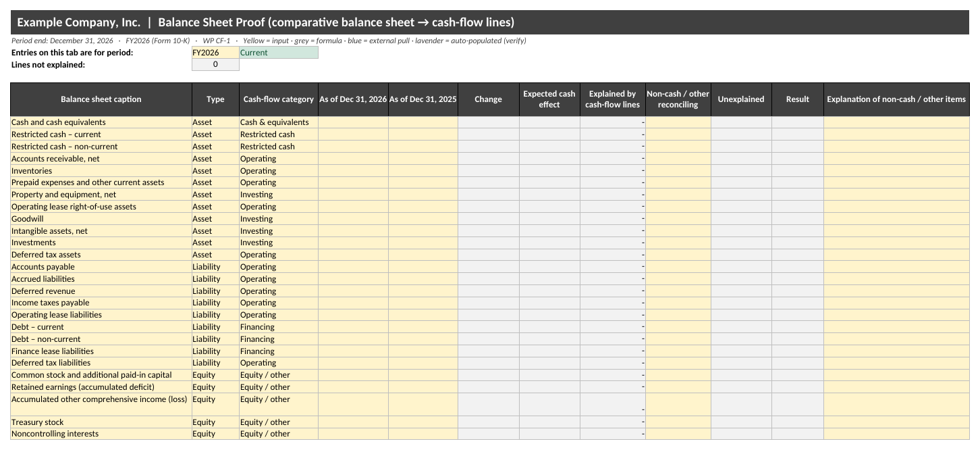The height and width of the screenshot is (450, 980).
Task: Click the Cash-flow category column header
Action: pyautogui.click(x=279, y=99)
